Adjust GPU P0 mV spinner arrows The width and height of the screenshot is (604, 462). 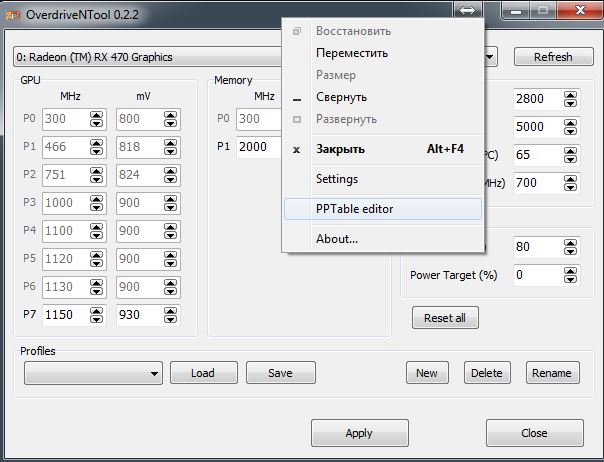(x=170, y=119)
